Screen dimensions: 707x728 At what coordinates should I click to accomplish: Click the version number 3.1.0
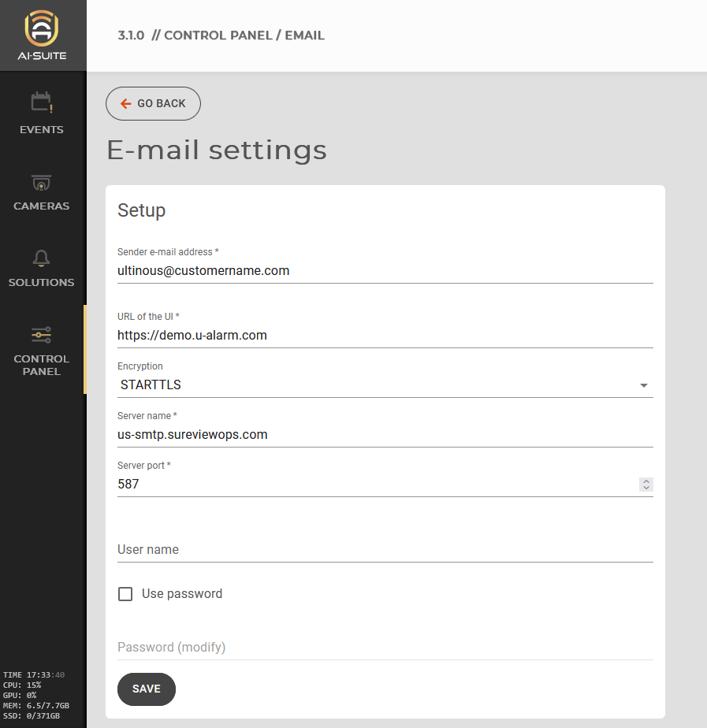[x=131, y=35]
